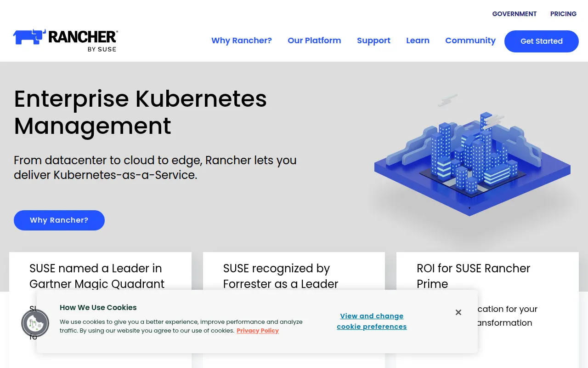Viewport: 588px width, 368px height.
Task: Open the Forrester Leader card title
Action: coord(281,276)
